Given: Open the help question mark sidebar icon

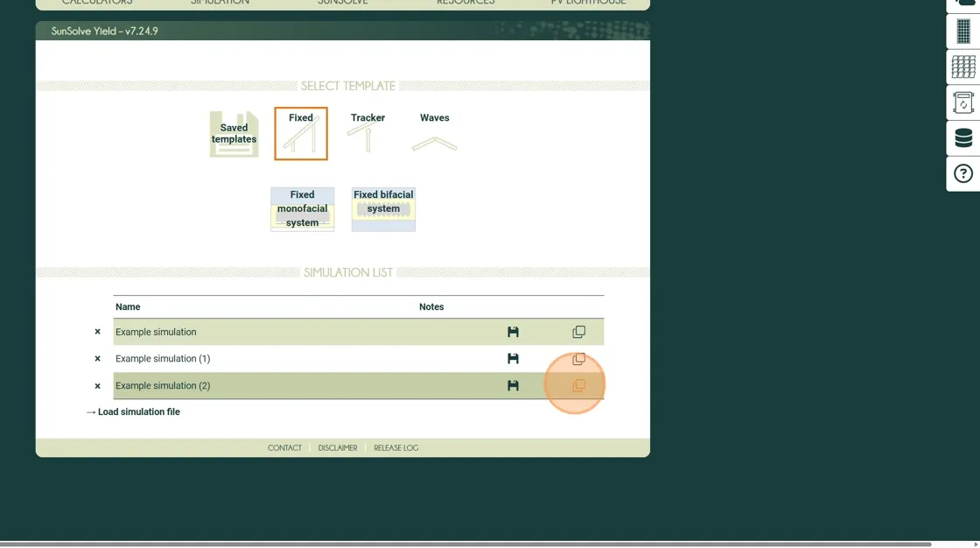Looking at the screenshot, I should (x=963, y=173).
